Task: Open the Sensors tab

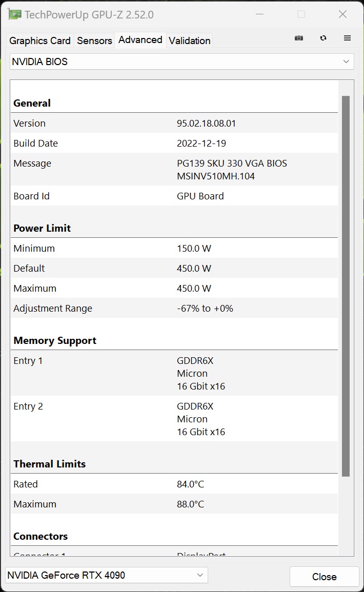Action: coord(94,40)
